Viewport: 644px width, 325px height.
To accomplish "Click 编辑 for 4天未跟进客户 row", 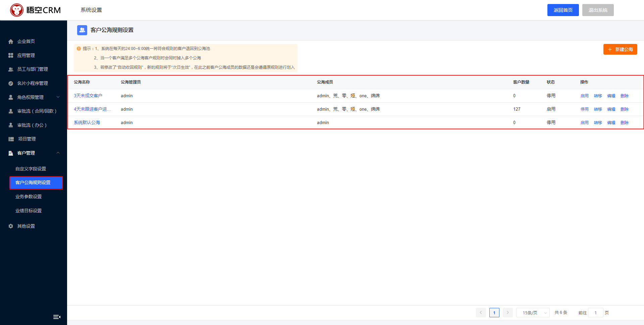I will pos(611,109).
